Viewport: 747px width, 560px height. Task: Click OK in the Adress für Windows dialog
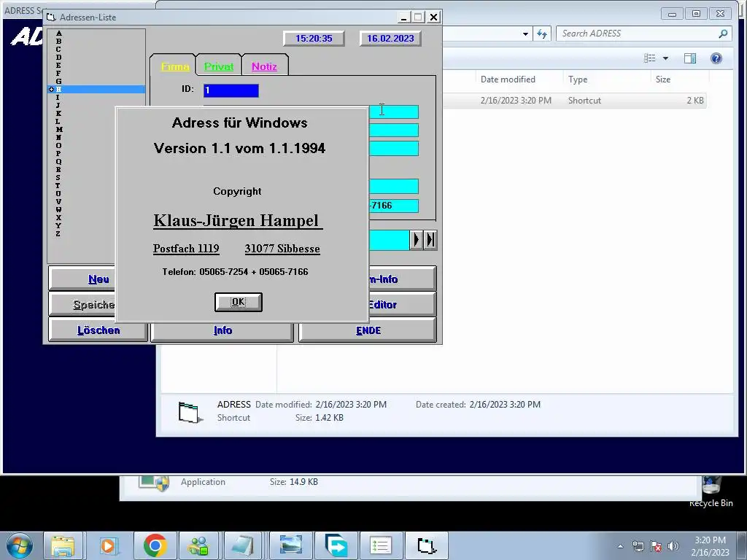(x=239, y=302)
